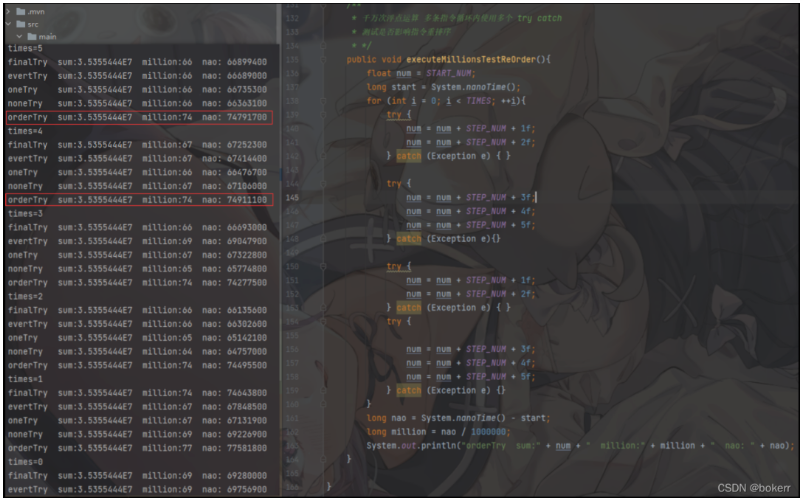Fold the for loop at line 138 gutter
Image resolution: width=802 pixels, height=501 pixels.
tap(323, 101)
